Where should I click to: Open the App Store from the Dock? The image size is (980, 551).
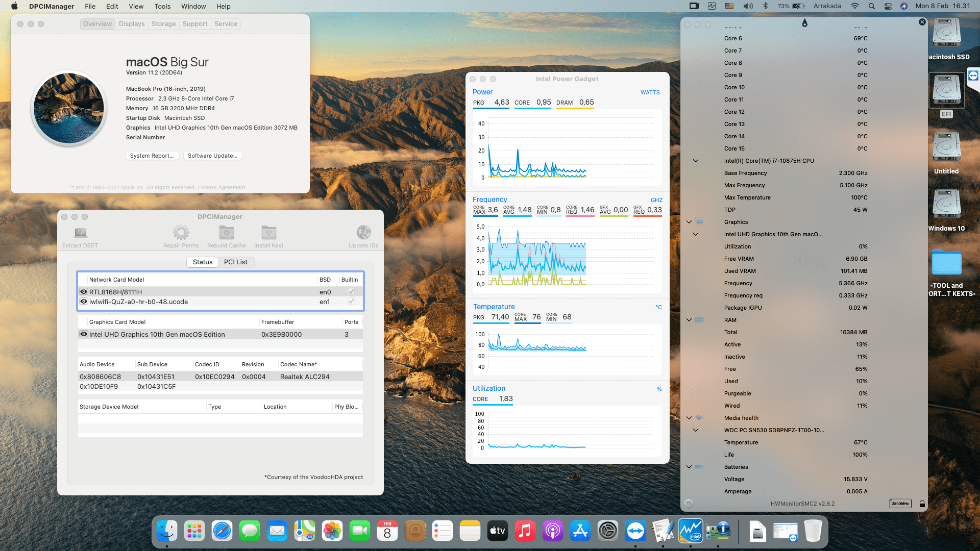point(580,531)
